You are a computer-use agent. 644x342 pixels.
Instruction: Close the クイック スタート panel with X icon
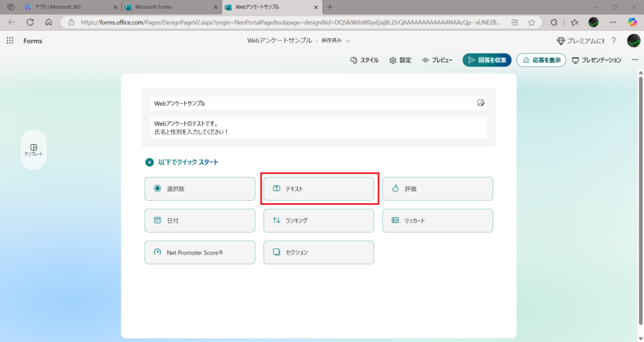click(x=150, y=162)
